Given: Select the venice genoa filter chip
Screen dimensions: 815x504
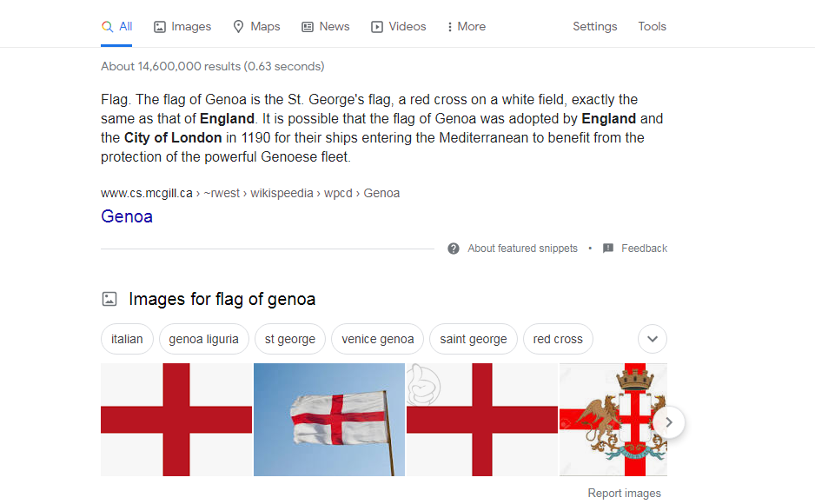Looking at the screenshot, I should coord(377,339).
